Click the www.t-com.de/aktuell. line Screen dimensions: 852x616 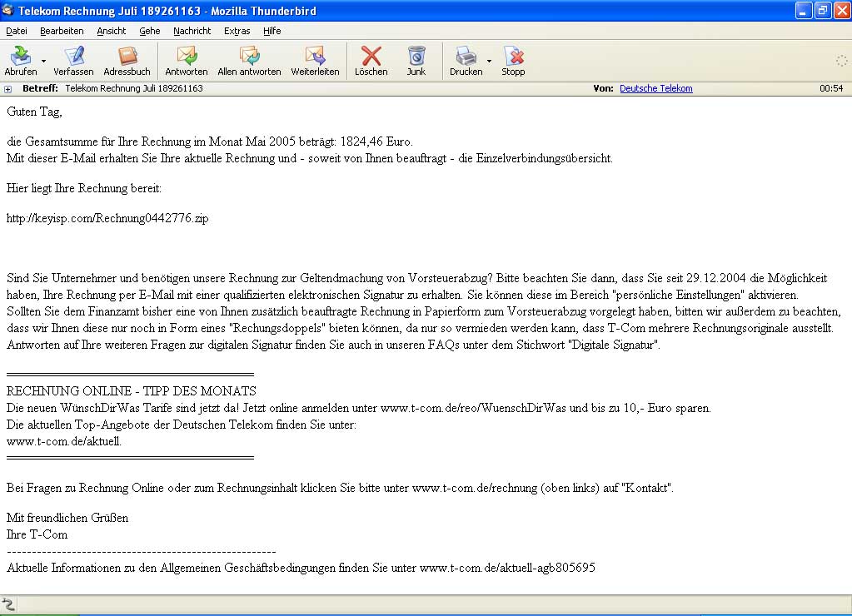[63, 442]
